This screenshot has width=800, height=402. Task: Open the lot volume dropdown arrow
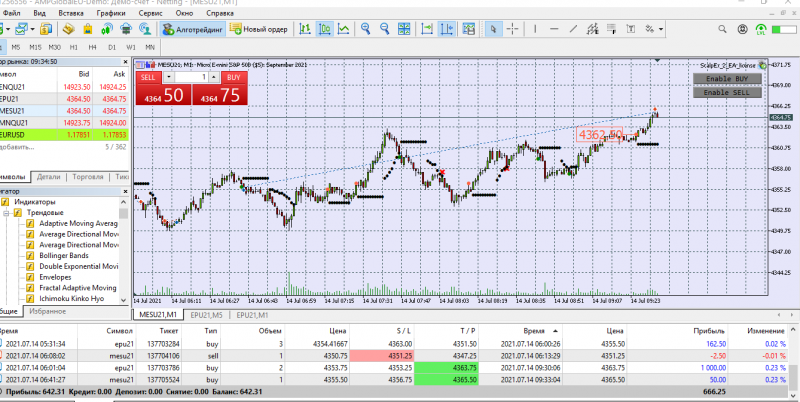(168, 77)
